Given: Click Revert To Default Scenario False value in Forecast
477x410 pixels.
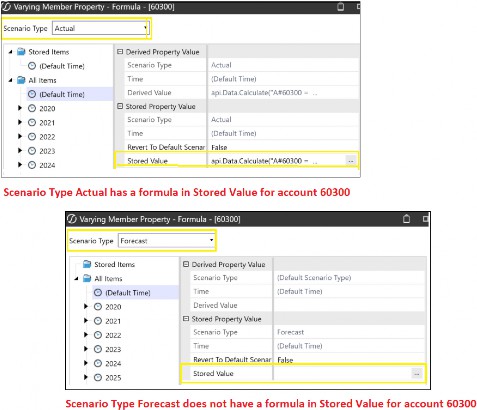Looking at the screenshot, I should coord(285,360).
